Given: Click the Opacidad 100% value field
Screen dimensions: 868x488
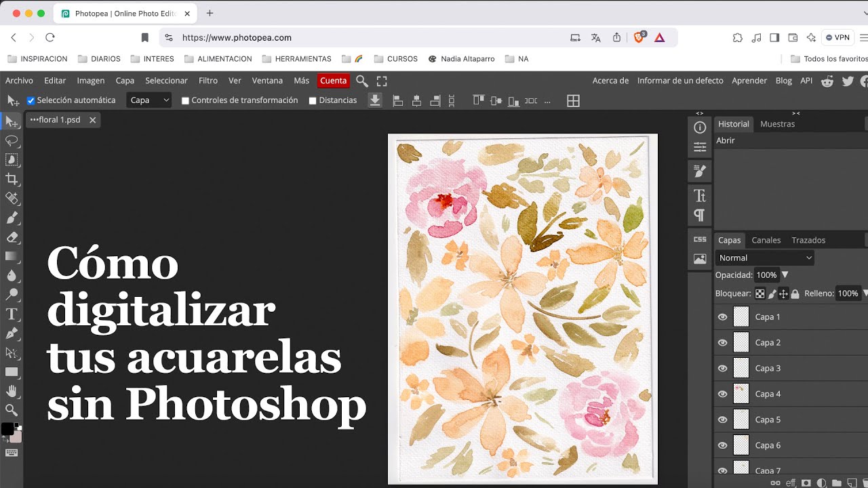Looking at the screenshot, I should pyautogui.click(x=766, y=275).
